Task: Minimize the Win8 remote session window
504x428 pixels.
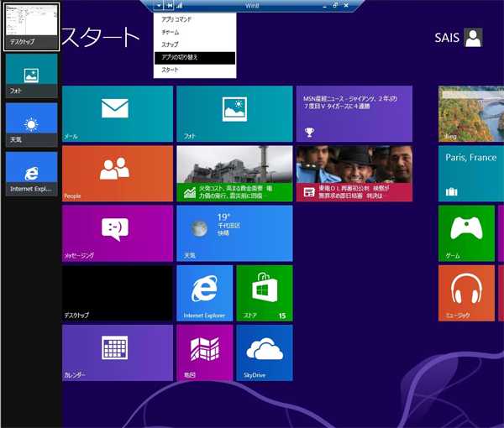Action: [x=324, y=6]
